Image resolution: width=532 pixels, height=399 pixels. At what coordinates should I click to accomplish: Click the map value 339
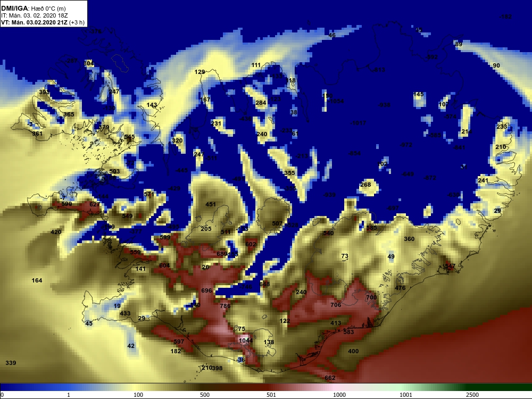point(11,363)
